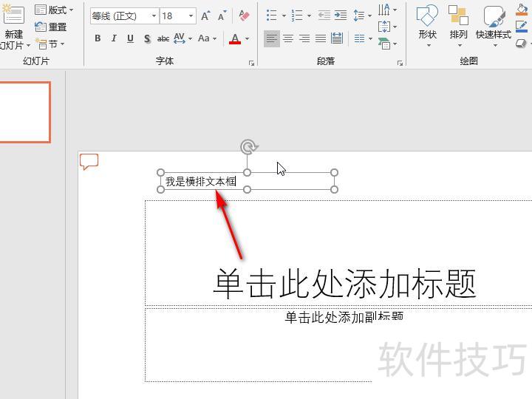Viewport: 532px width, 399px height.
Task: Click the shape outline pen icon
Action: 522,27
